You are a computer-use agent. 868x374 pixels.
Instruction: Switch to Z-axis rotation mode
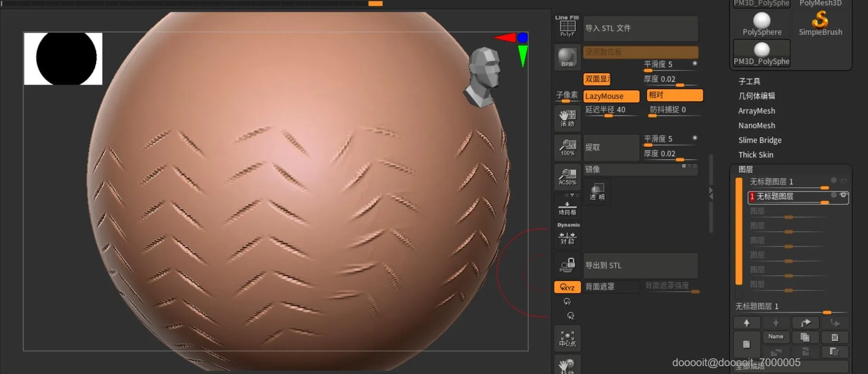click(571, 316)
